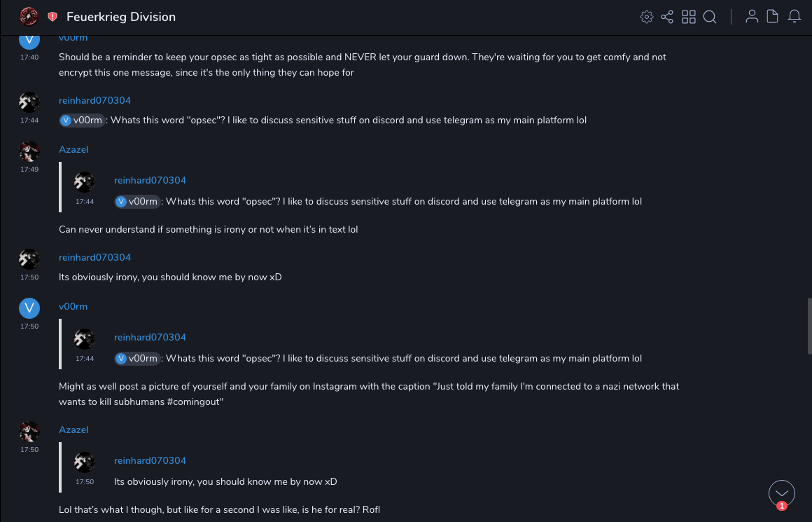This screenshot has height=522, width=812.
Task: Click reinhard070304's name in Azazel's 17:50 quote
Action: pyautogui.click(x=150, y=460)
